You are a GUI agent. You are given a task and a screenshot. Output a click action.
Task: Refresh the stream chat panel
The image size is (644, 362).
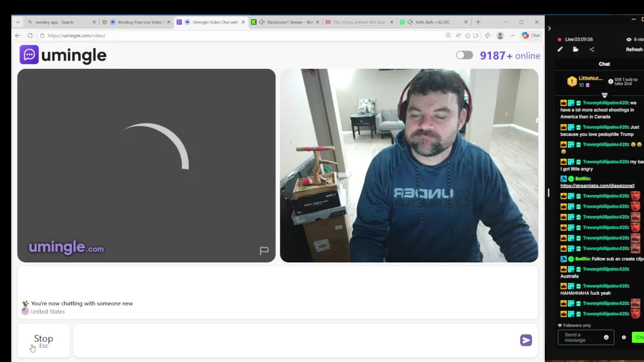tap(634, 49)
